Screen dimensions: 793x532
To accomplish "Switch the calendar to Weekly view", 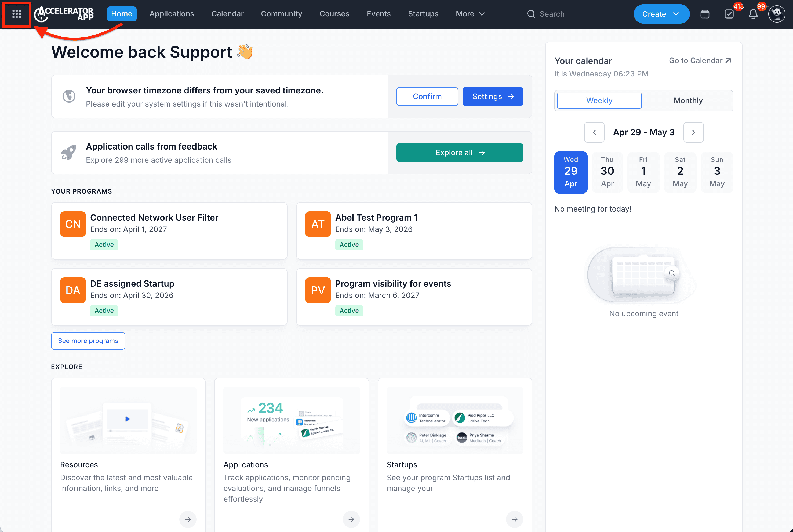I will [599, 100].
